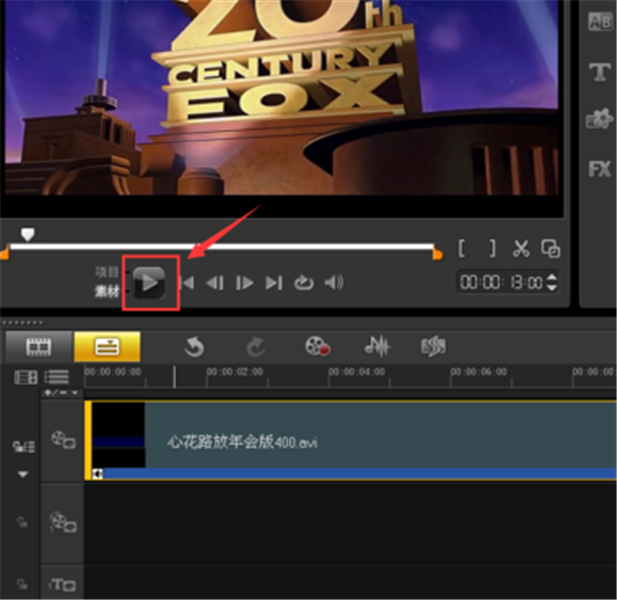Screen dimensions: 617x600
Task: Open the Transitions AB library panel
Action: pyautogui.click(x=600, y=21)
